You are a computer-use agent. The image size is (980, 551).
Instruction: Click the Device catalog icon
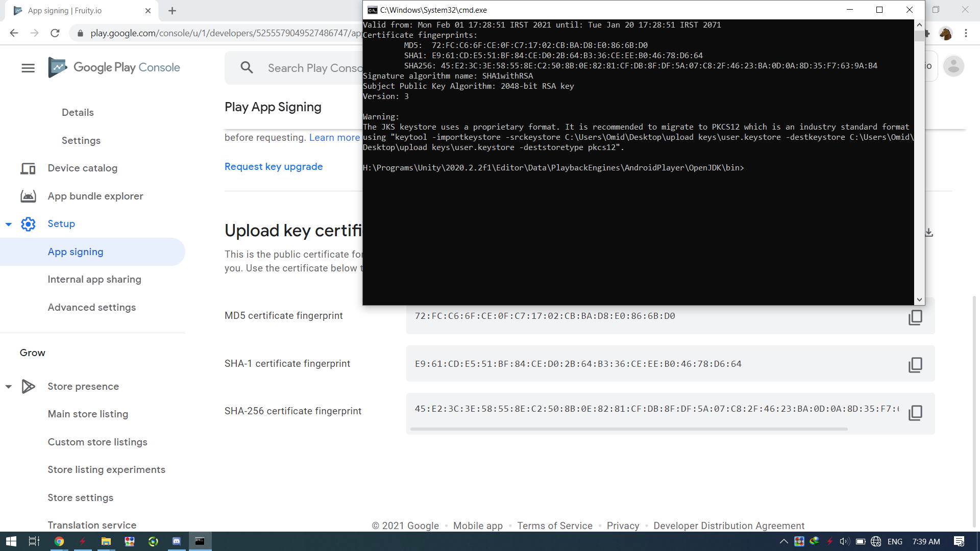[x=28, y=168]
